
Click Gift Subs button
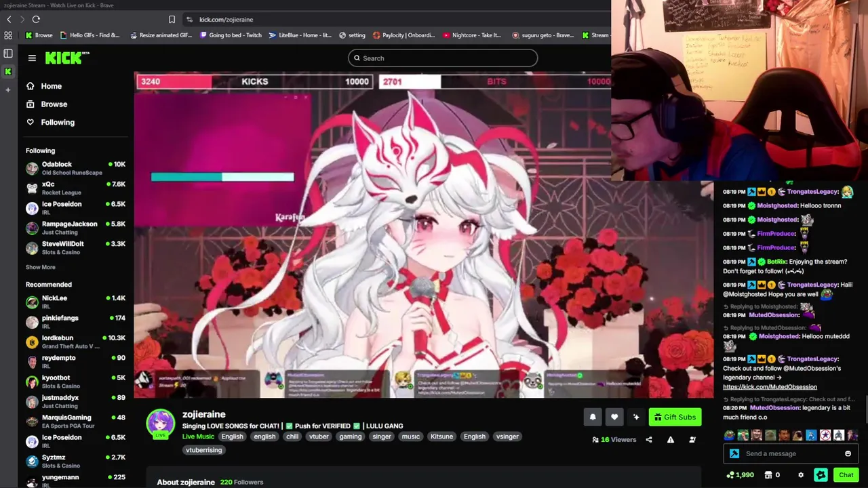675,417
